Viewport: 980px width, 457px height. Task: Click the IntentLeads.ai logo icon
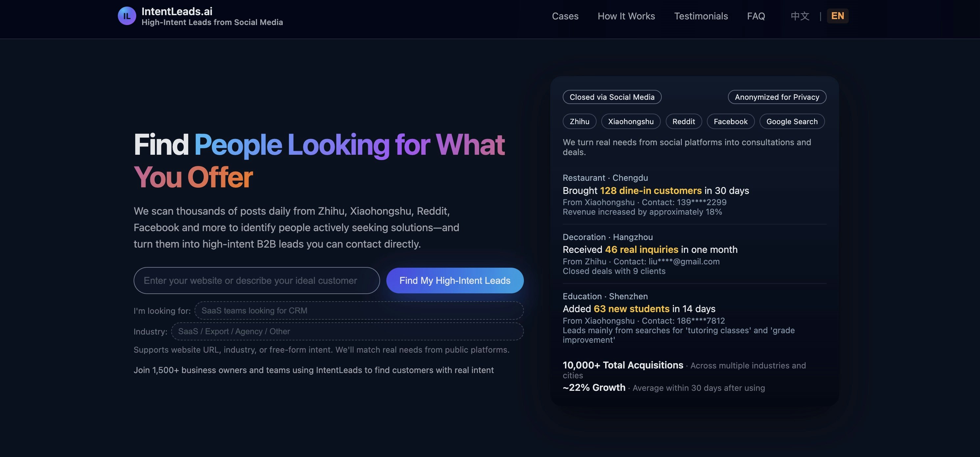pyautogui.click(x=127, y=15)
